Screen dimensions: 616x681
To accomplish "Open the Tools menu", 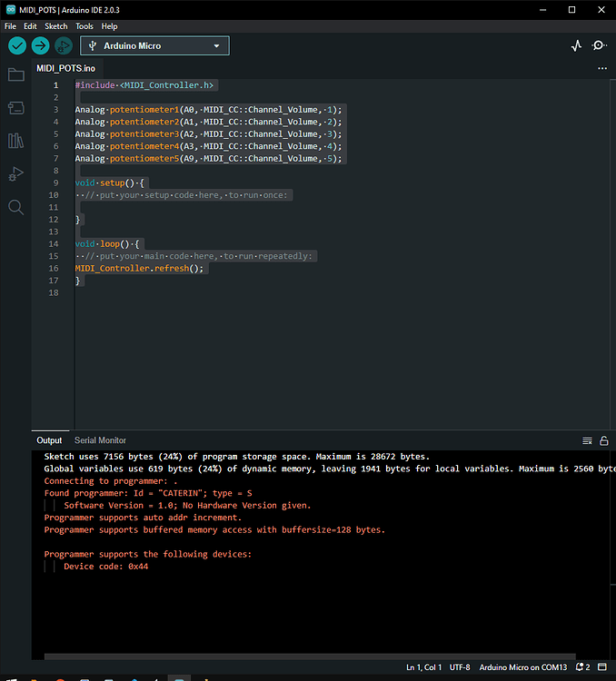I will point(84,26).
